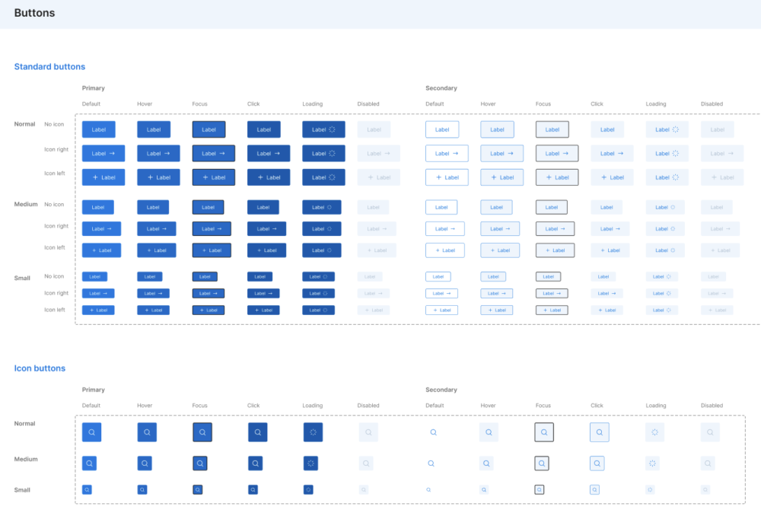Viewport: 761px width, 532px height.
Task: Click Primary Small Icon-right Focus Label button
Action: coord(209,293)
